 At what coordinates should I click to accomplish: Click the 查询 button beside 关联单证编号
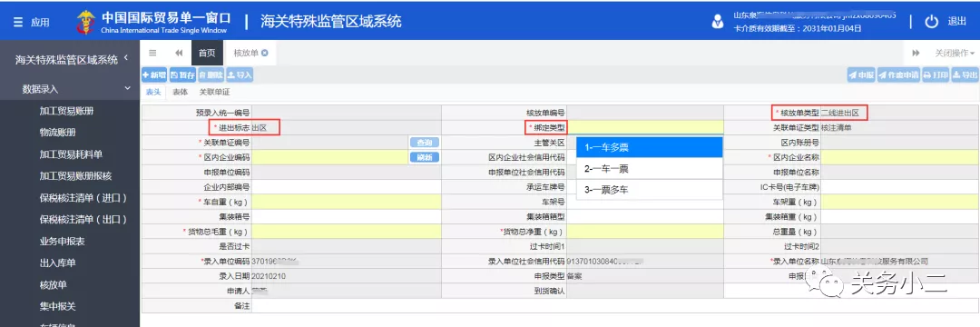coord(425,143)
